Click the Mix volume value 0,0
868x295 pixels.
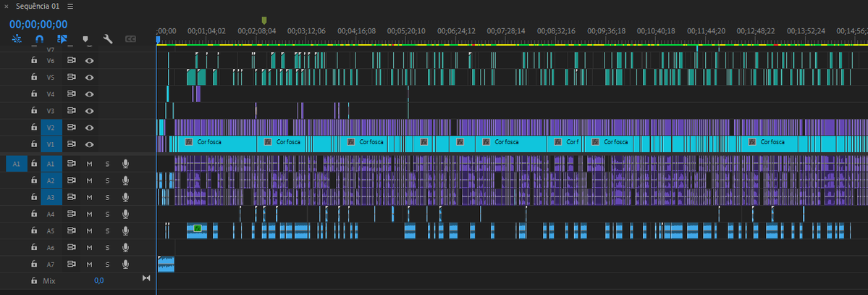coord(99,281)
